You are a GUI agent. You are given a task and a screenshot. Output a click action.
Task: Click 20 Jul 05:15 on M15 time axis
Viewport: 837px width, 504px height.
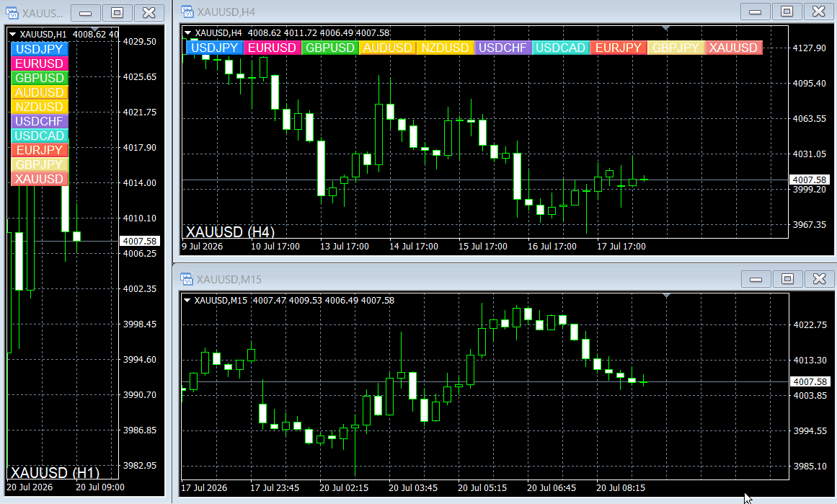[482, 488]
